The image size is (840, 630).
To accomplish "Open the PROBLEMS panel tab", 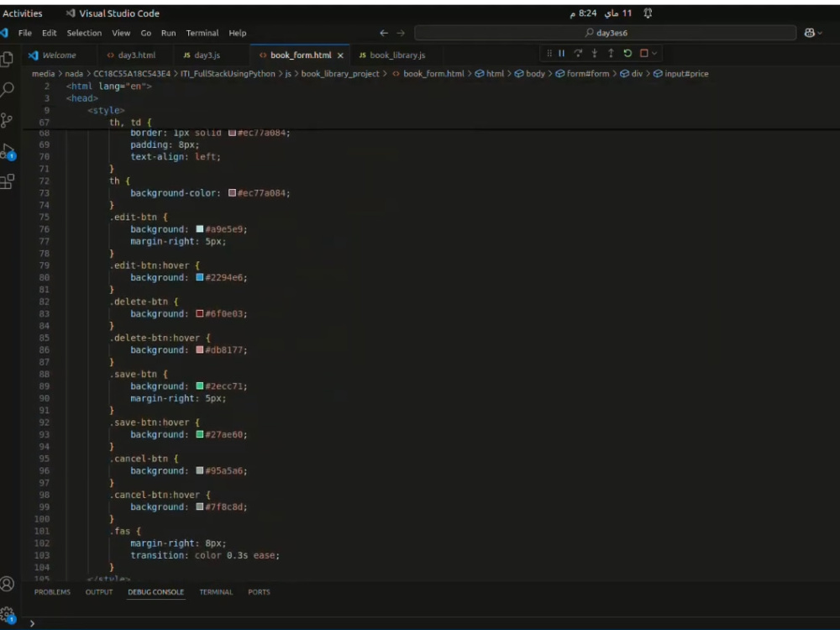I will click(x=52, y=592).
